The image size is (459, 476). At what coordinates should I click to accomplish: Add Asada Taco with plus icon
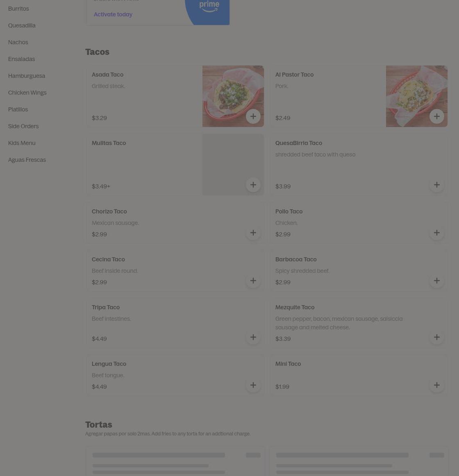tap(253, 117)
